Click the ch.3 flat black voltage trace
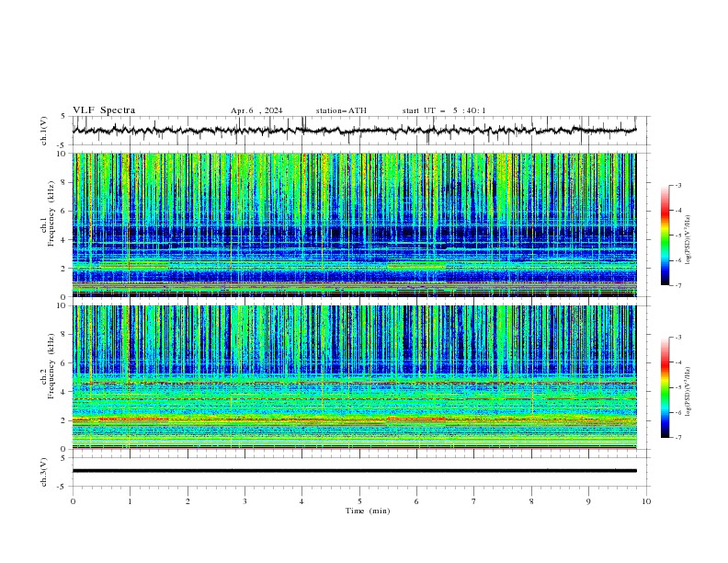Viewport: 728px width, 563px height. tap(354, 471)
